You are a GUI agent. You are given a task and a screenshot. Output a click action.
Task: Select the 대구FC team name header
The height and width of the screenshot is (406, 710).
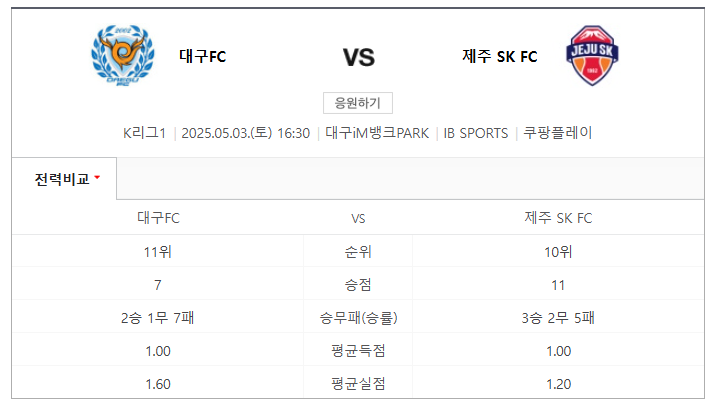tap(202, 57)
